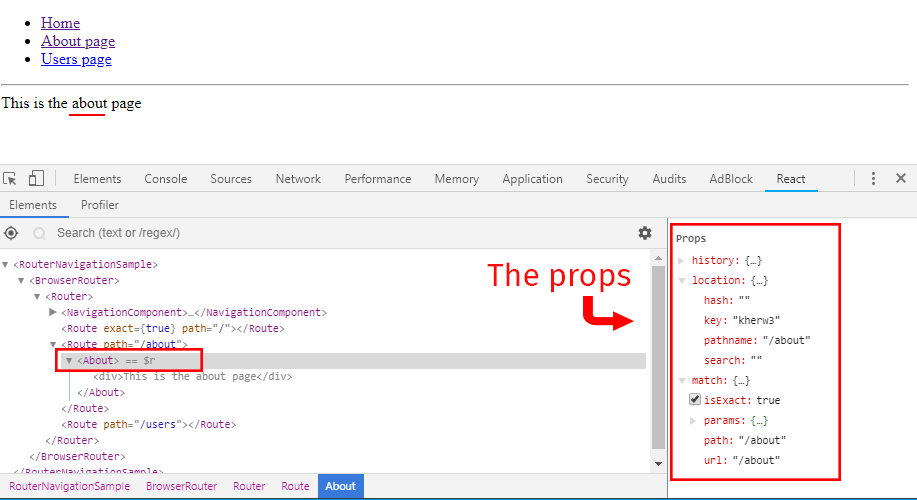Expand the NavigationComponent node
The height and width of the screenshot is (500, 917).
point(53,312)
